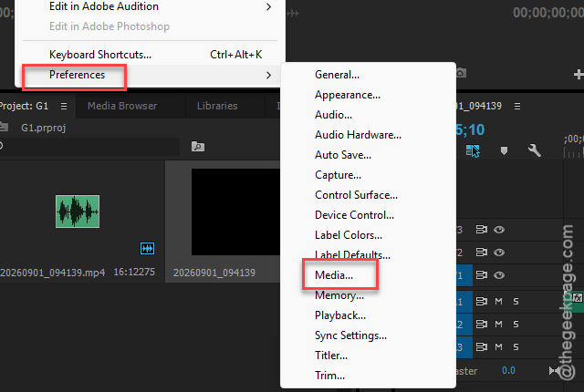Expand the Preferences submenu arrow
Viewport: 584px width, 392px height.
point(268,75)
